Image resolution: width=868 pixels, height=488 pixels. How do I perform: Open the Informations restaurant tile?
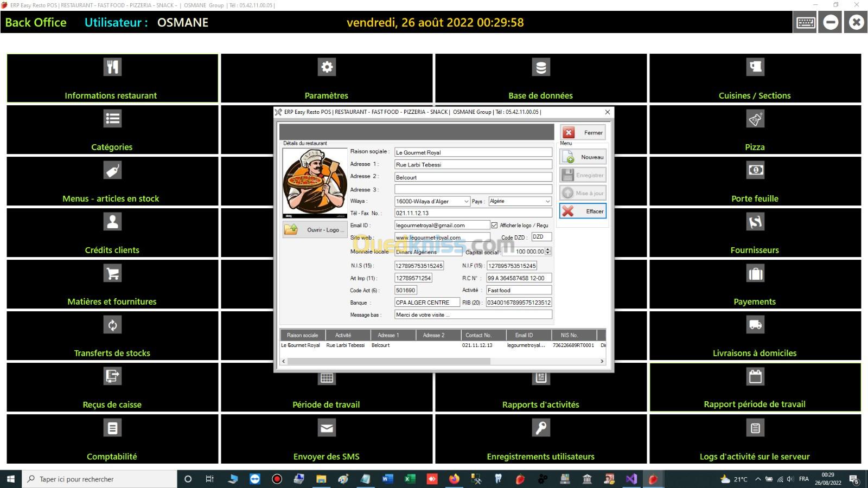click(x=112, y=78)
